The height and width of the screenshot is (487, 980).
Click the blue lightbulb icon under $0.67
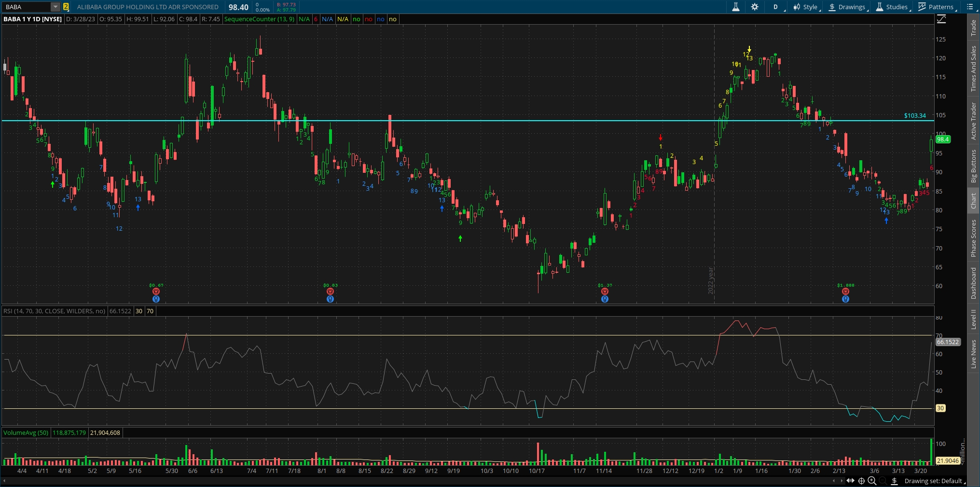tap(156, 299)
